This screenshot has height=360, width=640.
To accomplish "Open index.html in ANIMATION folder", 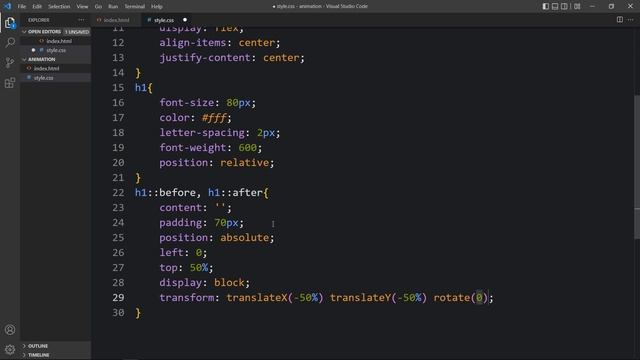I will click(56, 69).
